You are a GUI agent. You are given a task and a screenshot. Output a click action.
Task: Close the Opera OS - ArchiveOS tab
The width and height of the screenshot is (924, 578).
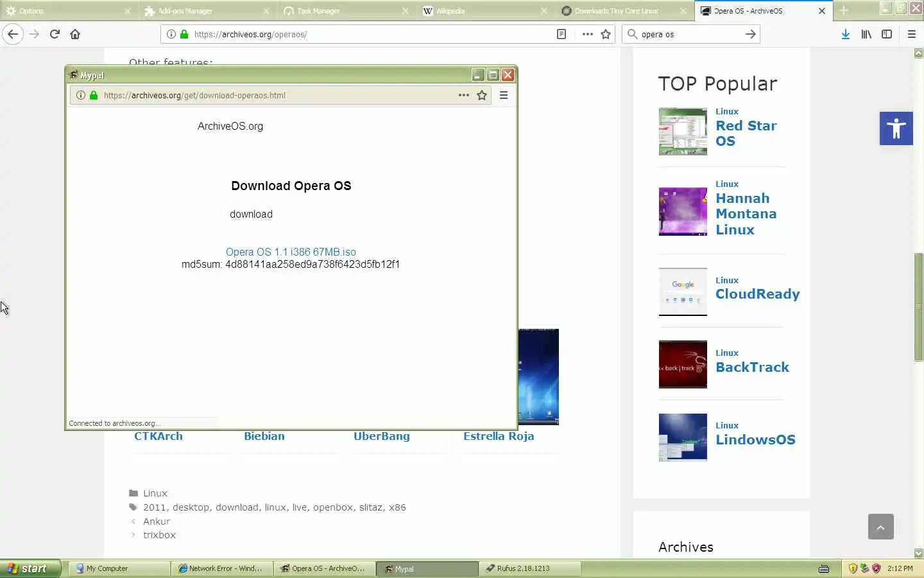822,11
